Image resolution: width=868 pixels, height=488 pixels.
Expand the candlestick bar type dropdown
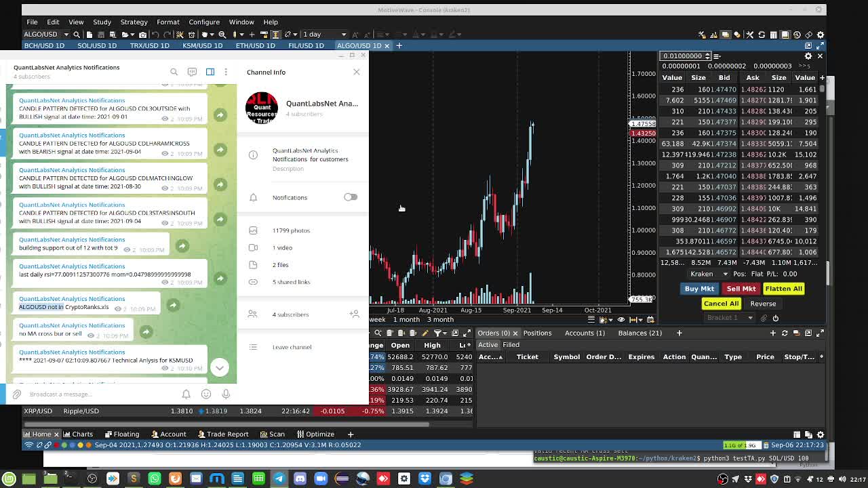point(241,35)
